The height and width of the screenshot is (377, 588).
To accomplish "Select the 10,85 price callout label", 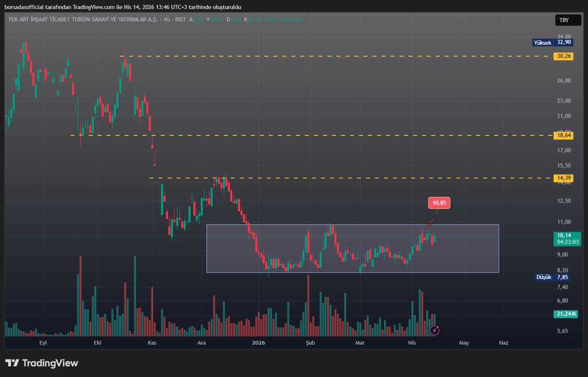I will click(x=439, y=202).
